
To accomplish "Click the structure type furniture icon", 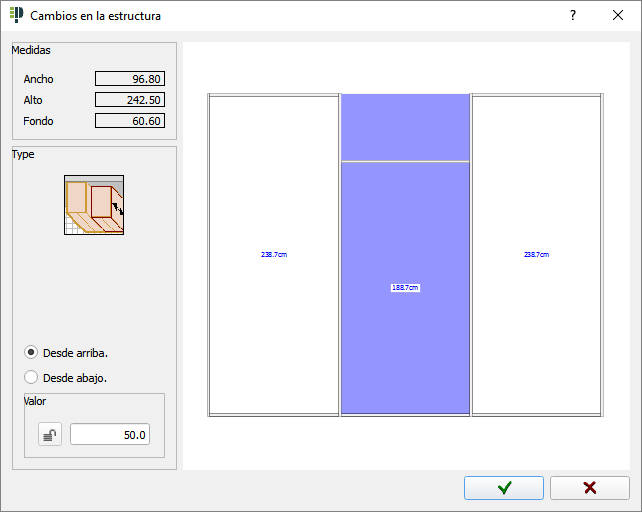I will click(x=94, y=205).
